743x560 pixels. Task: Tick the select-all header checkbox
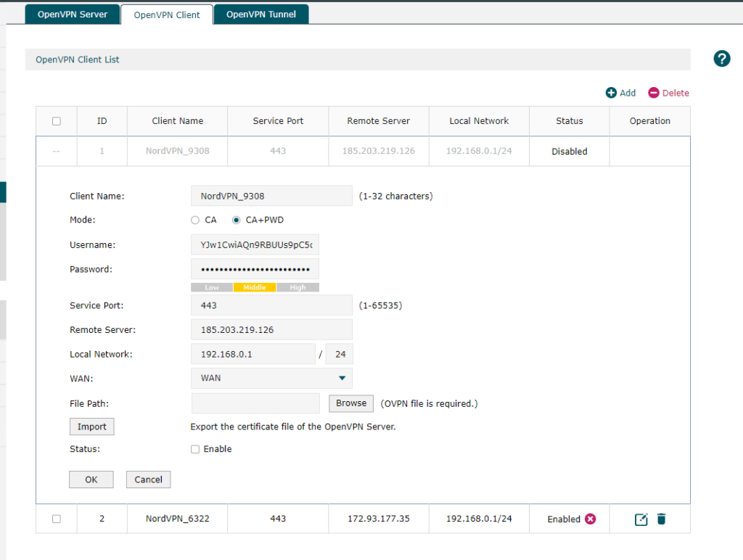(57, 121)
